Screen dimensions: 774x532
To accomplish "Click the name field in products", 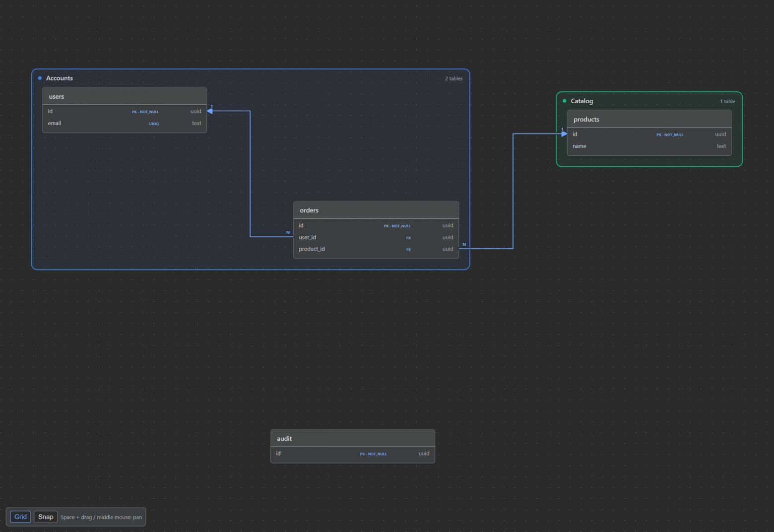I will (580, 146).
